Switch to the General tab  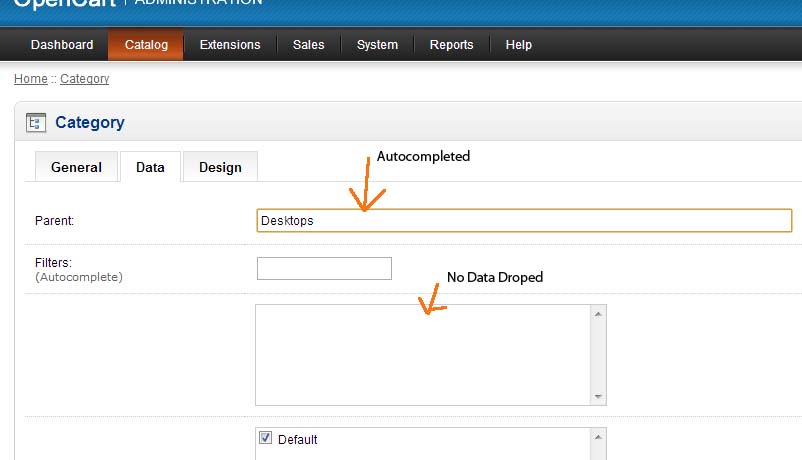pos(76,167)
